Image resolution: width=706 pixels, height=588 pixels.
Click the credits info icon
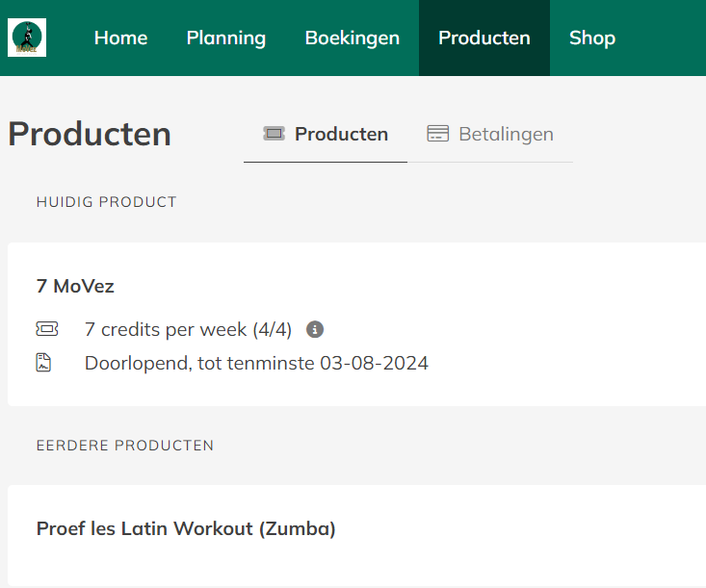point(315,329)
